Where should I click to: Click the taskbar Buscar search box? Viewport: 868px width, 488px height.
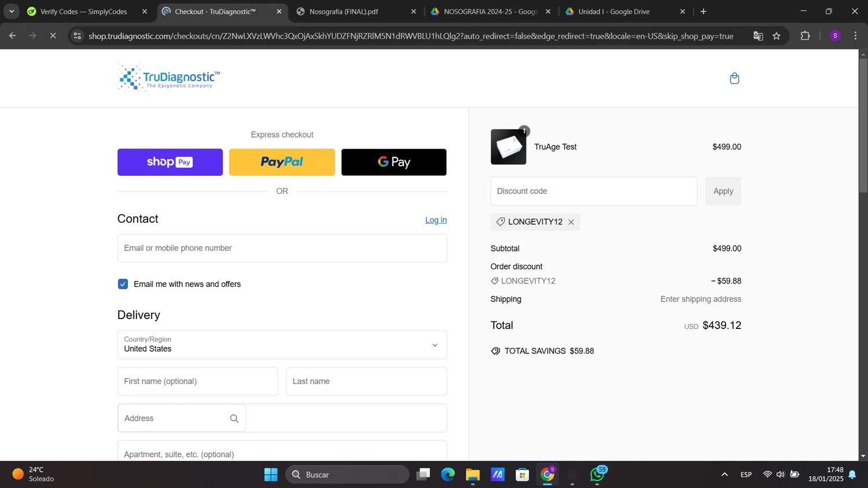pyautogui.click(x=347, y=475)
